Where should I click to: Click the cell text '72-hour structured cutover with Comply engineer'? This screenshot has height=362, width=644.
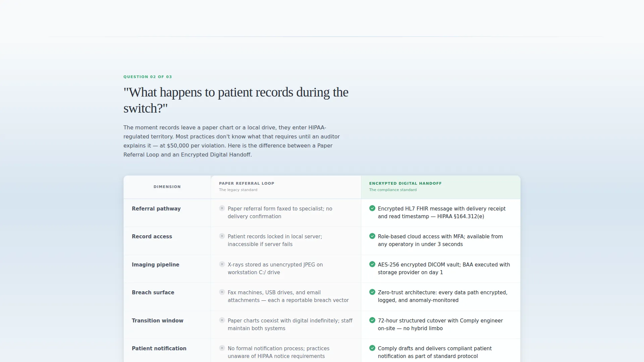440,324
